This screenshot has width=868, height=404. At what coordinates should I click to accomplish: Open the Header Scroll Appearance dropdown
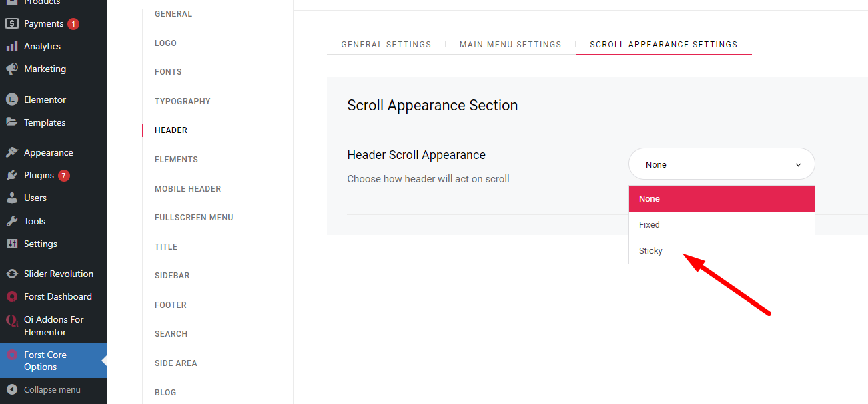click(721, 164)
